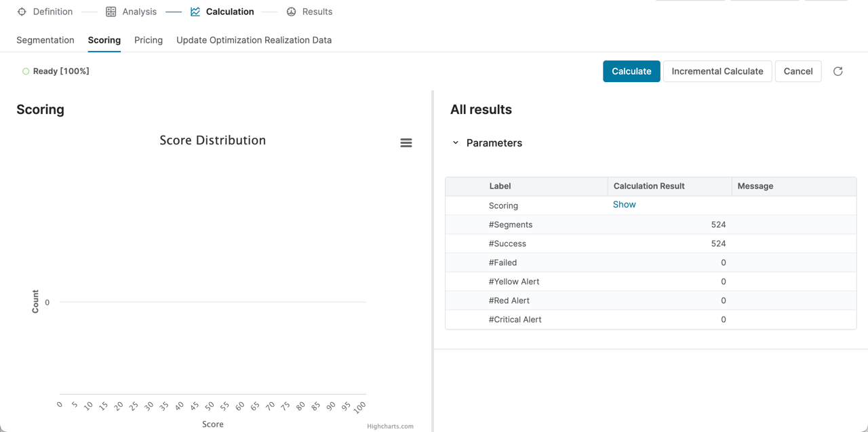Image resolution: width=868 pixels, height=432 pixels.
Task: Open the Pricing tab
Action: 149,40
